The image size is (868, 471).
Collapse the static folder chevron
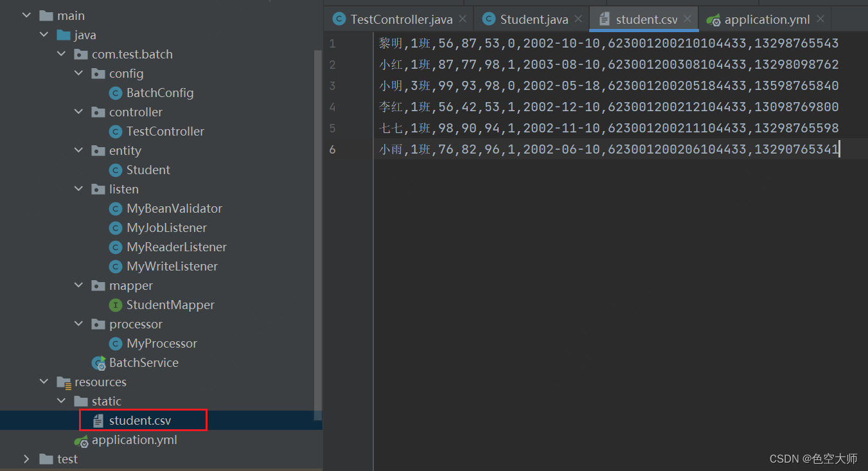tap(61, 401)
